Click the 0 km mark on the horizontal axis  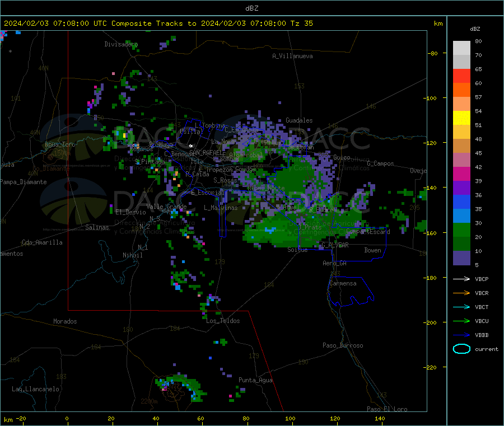[67, 418]
